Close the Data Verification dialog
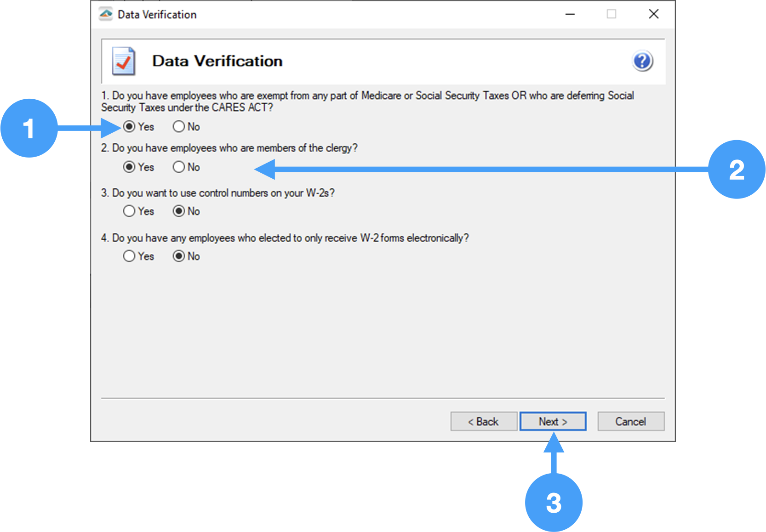The height and width of the screenshot is (532, 766). 653,14
